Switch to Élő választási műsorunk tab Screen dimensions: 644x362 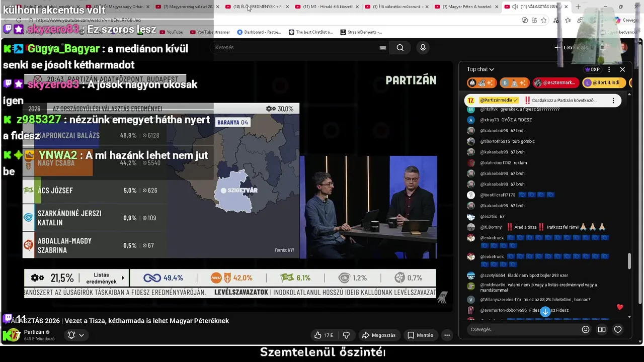click(x=396, y=7)
